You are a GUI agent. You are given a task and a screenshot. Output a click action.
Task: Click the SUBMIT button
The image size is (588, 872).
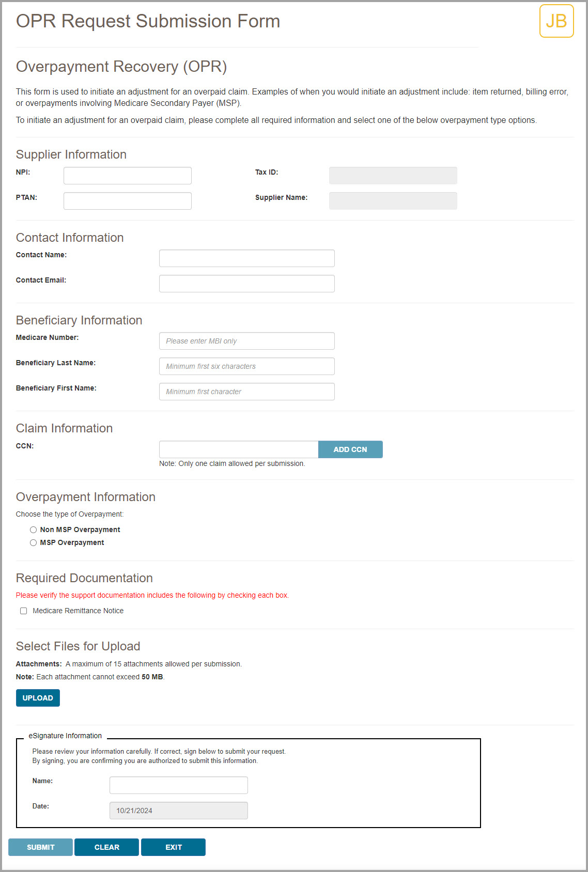(x=40, y=847)
